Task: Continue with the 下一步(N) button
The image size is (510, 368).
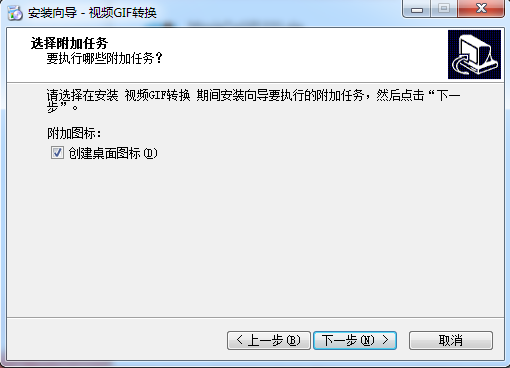Action: [355, 340]
